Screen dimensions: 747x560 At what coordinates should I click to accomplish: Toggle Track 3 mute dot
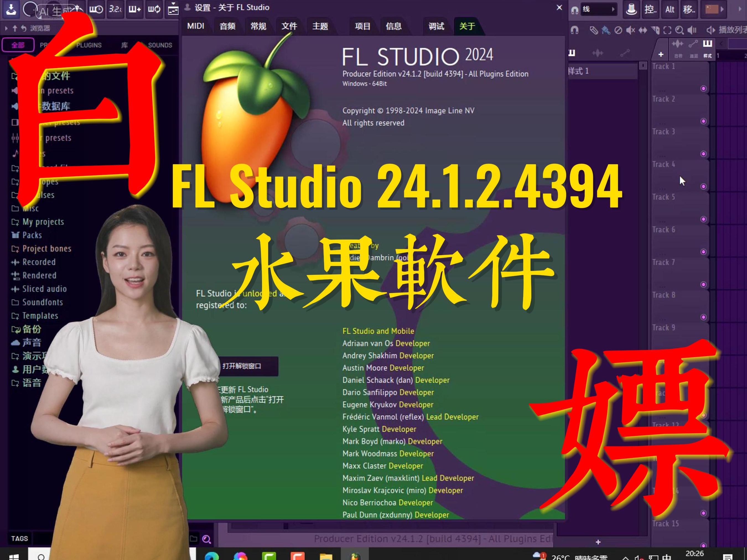[704, 154]
